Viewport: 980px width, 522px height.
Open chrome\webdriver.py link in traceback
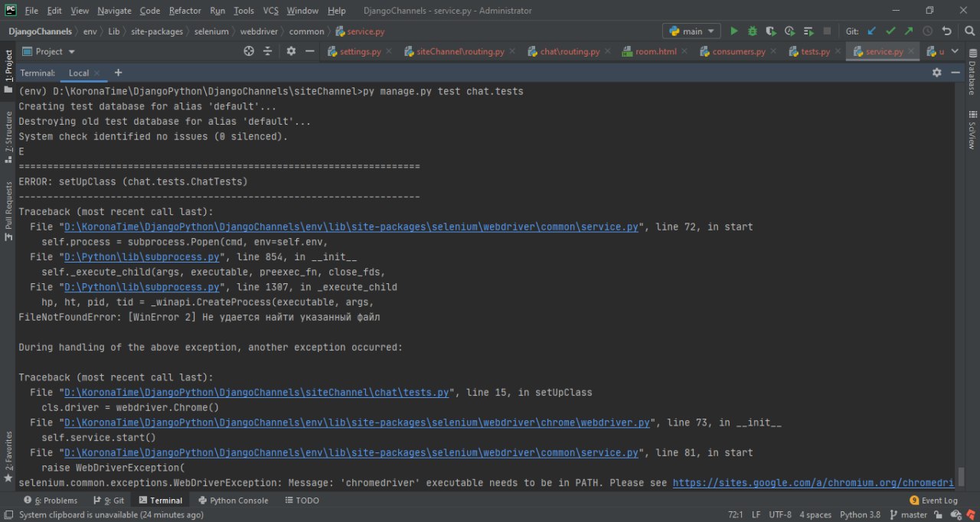click(357, 422)
